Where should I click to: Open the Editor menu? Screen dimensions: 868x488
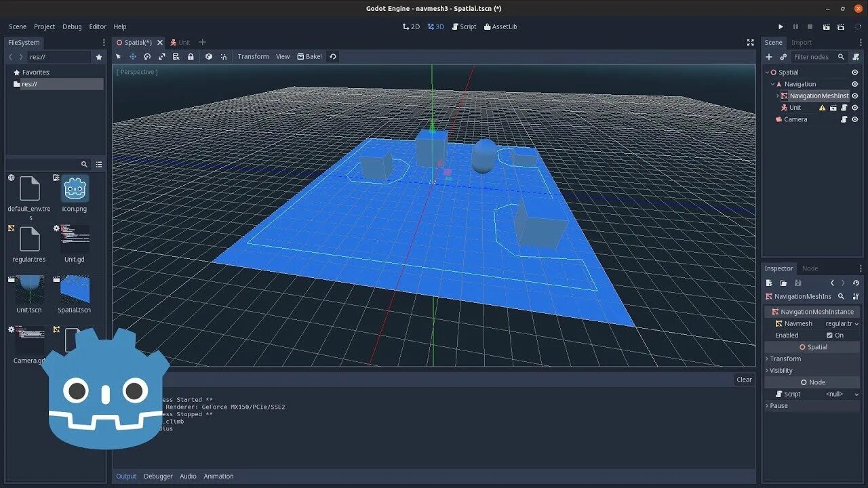98,26
